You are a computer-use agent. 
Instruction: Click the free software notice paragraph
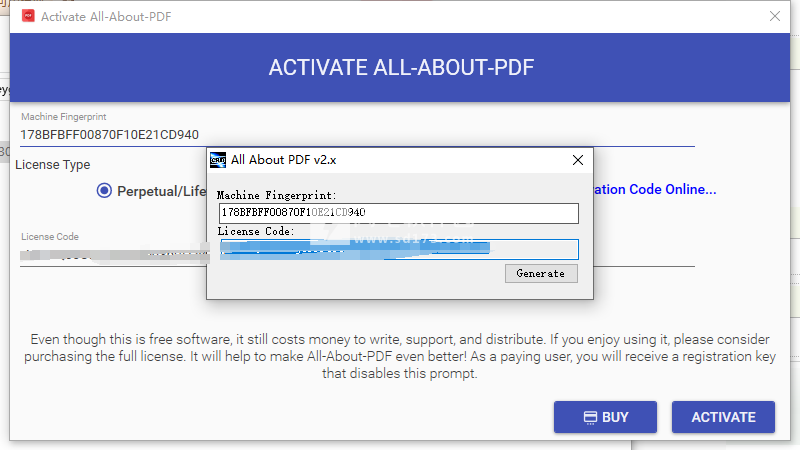point(400,356)
